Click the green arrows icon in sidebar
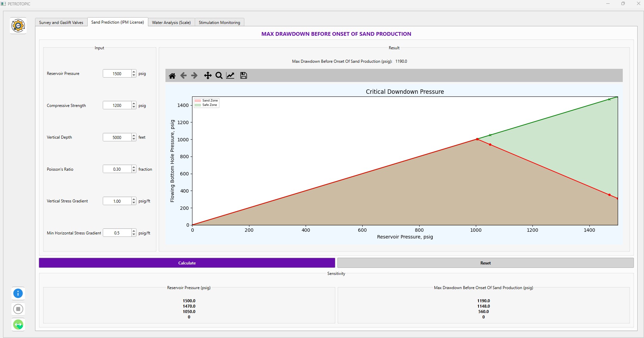Screen dimensions: 644x338 pyautogui.click(x=18, y=325)
